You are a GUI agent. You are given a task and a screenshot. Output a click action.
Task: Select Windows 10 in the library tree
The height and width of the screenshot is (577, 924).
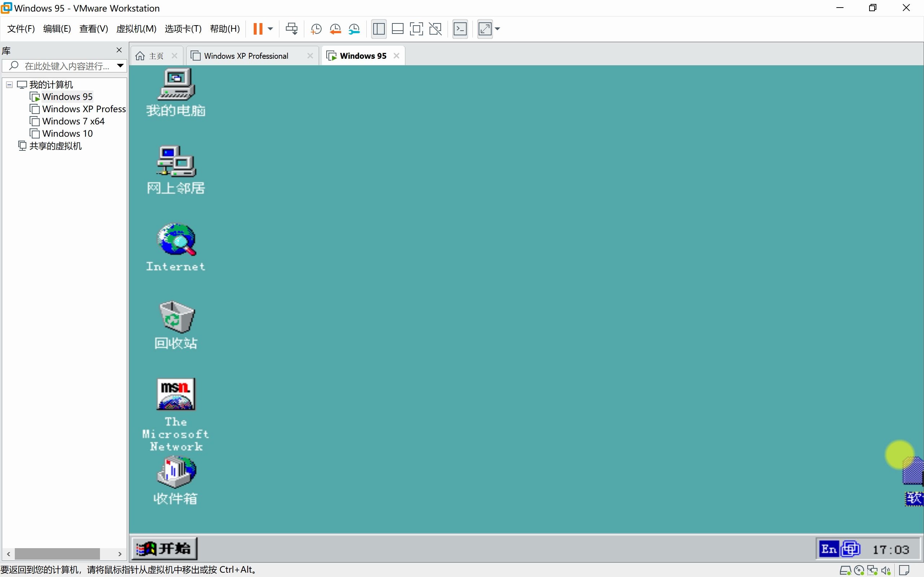tap(67, 133)
